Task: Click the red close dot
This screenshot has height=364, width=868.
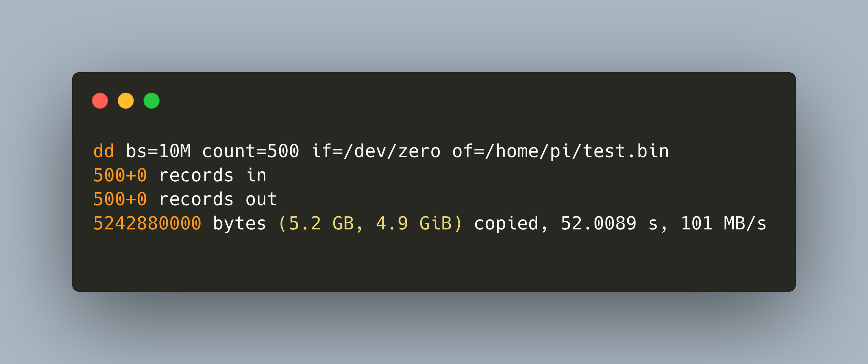Action: (100, 101)
